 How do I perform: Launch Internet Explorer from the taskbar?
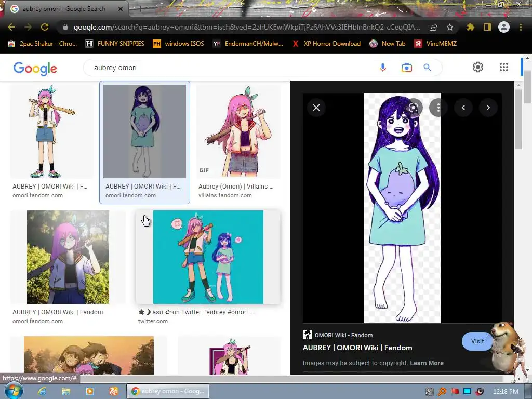pyautogui.click(x=42, y=391)
